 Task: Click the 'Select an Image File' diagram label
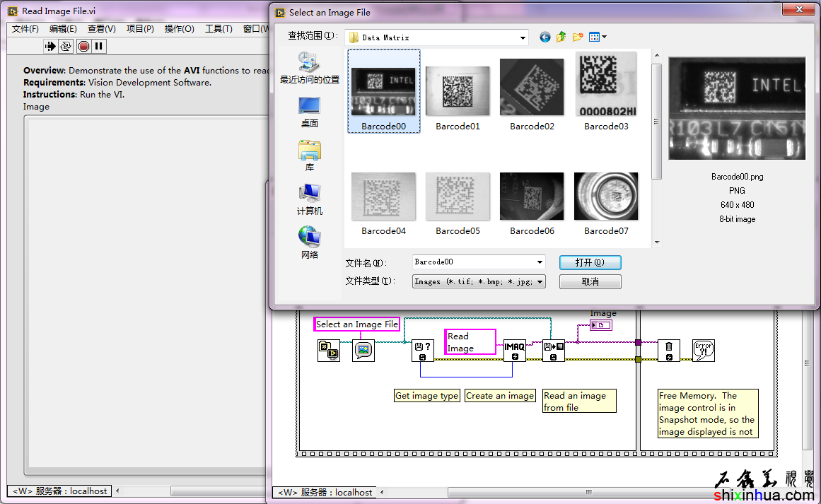coord(357,324)
